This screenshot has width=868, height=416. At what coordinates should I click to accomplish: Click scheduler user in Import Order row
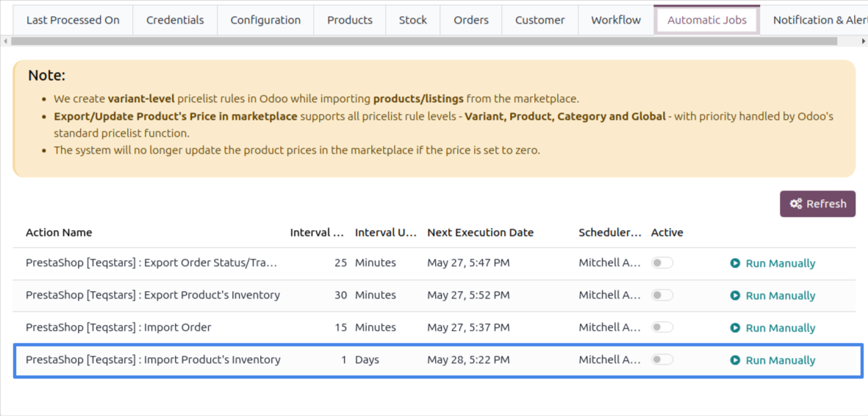[x=610, y=327]
